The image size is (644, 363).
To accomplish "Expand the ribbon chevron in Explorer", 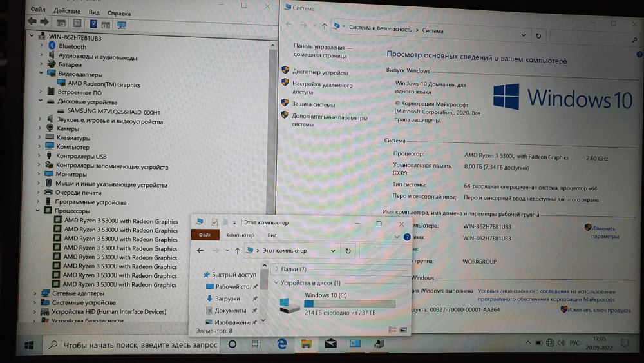I will [x=397, y=237].
